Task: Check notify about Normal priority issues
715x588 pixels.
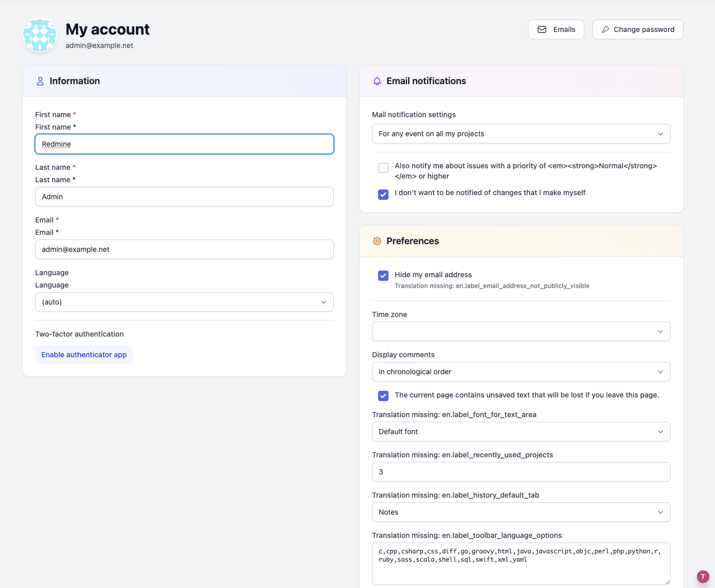Action: point(383,168)
